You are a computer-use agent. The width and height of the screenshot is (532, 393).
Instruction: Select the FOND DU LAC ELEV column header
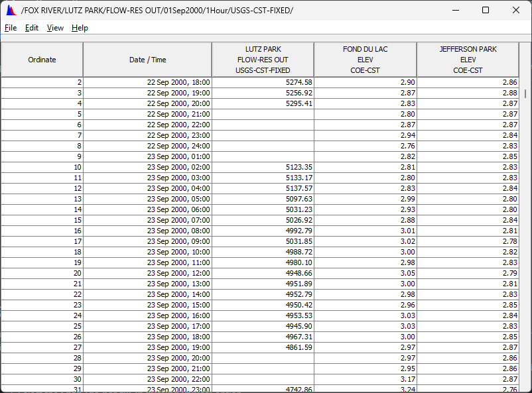(x=366, y=60)
